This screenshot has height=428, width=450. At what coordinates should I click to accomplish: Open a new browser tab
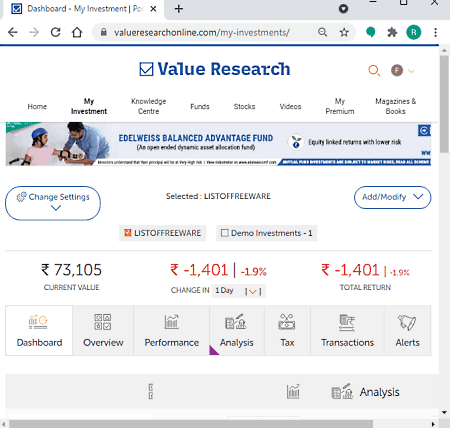179,9
